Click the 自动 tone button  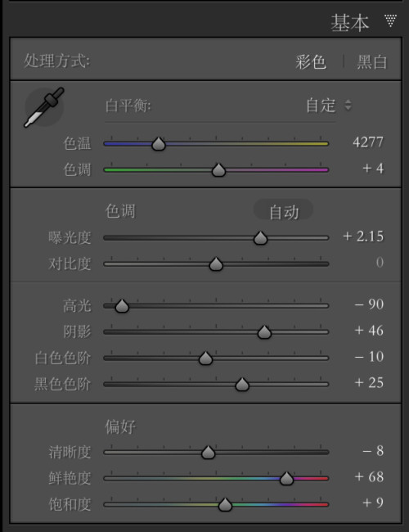coord(284,212)
